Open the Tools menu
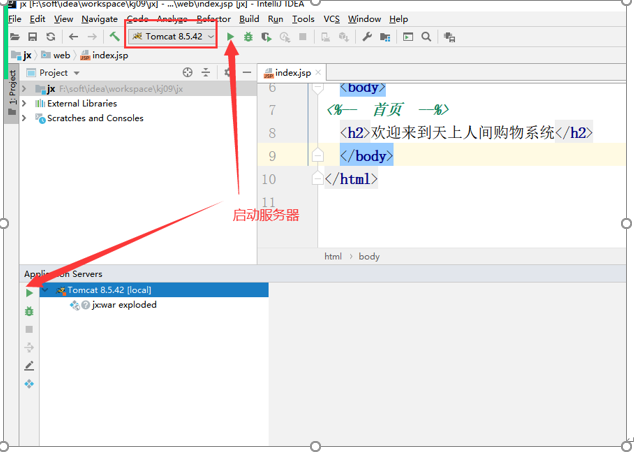636x456 pixels. 303,19
